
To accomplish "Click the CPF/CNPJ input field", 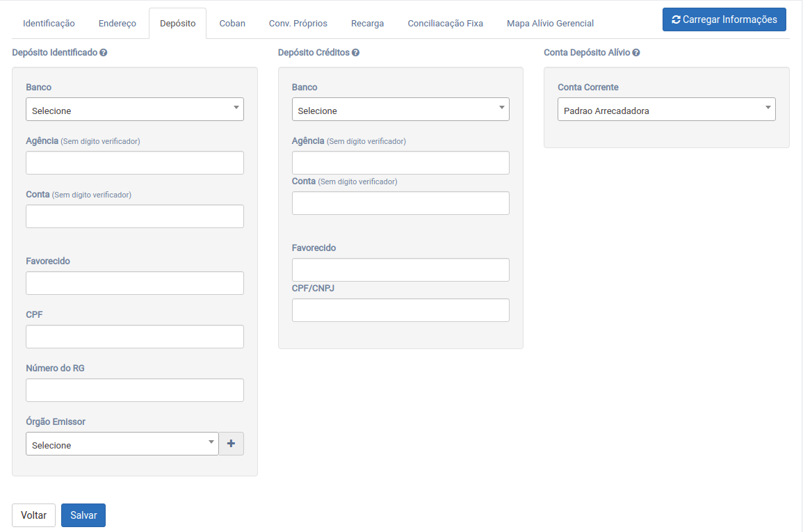I will (400, 310).
